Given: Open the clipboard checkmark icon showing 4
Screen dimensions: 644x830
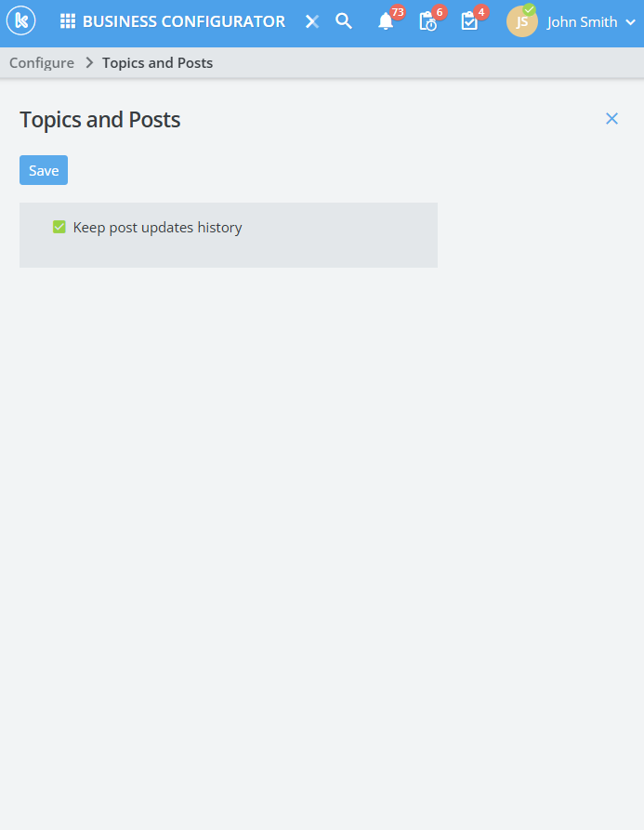Looking at the screenshot, I should point(469,21).
